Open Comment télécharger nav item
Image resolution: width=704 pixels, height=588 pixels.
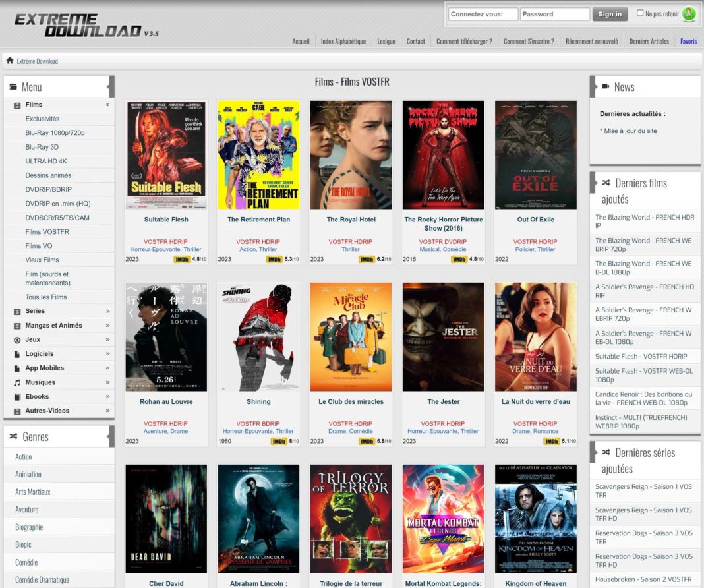click(464, 42)
